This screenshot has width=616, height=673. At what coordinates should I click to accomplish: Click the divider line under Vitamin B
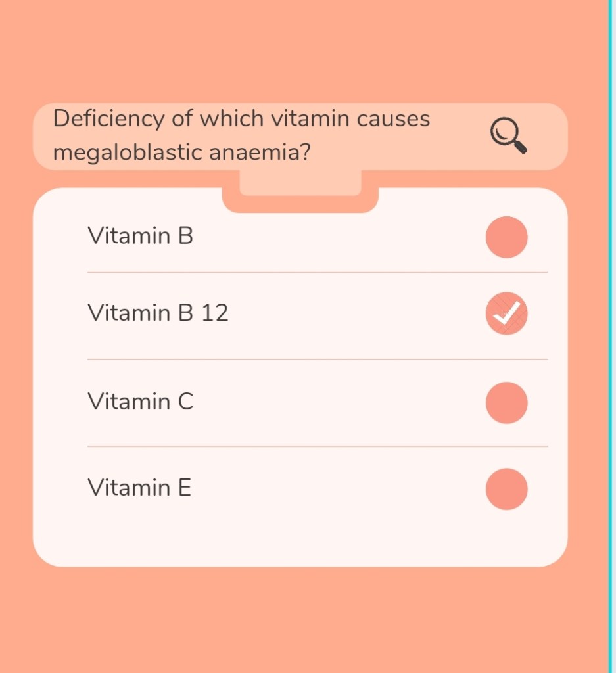click(317, 273)
